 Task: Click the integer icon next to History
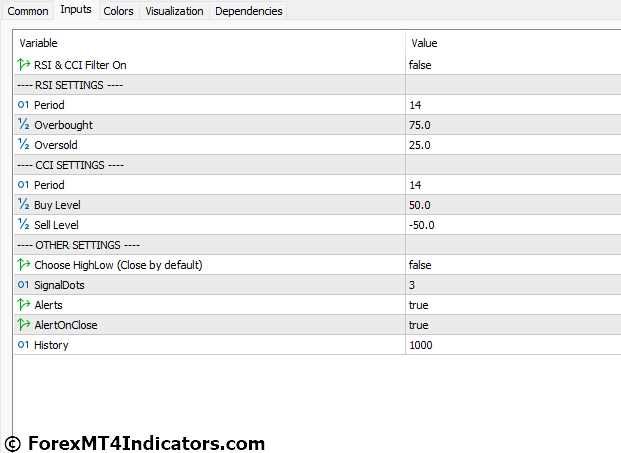[x=23, y=345]
